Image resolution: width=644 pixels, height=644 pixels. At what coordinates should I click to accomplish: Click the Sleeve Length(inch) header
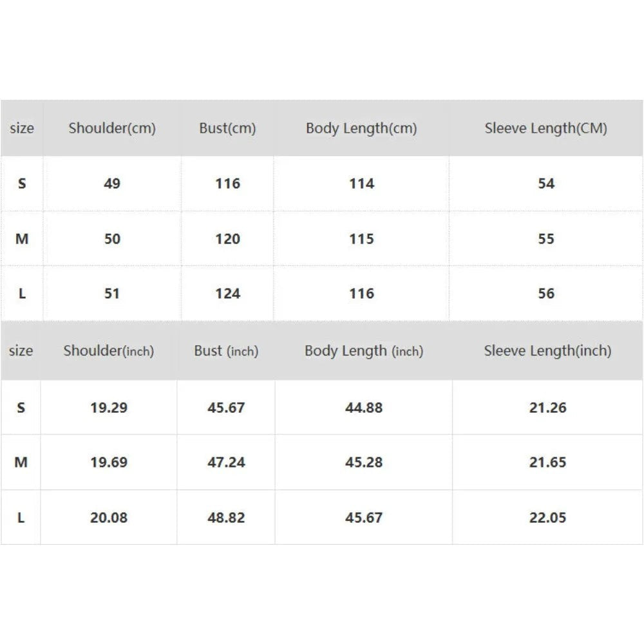[547, 351]
